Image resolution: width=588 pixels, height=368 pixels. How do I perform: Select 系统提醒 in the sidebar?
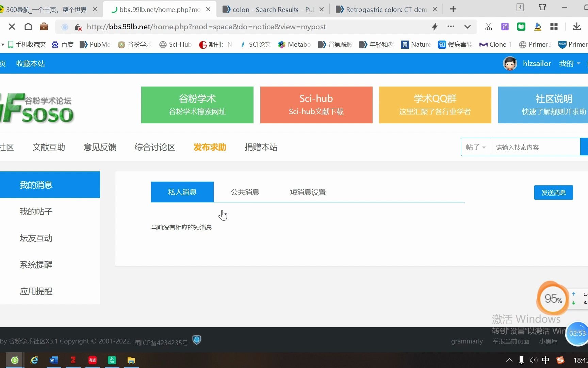50,264
